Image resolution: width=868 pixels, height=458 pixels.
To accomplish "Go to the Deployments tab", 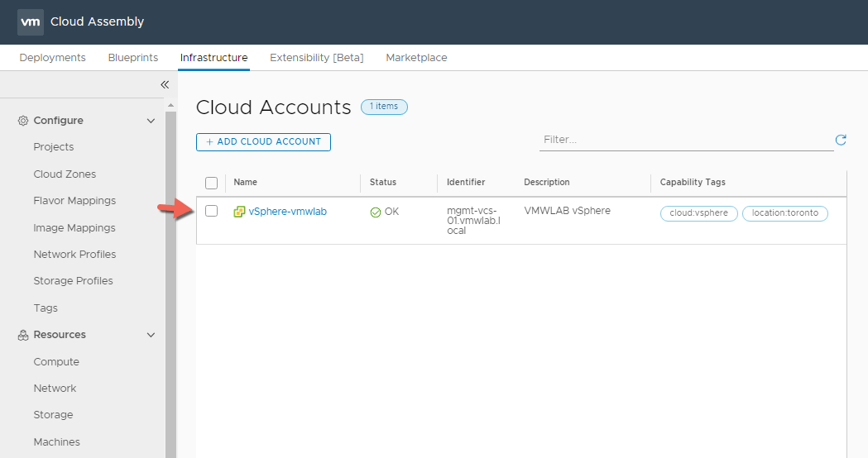I will click(52, 58).
